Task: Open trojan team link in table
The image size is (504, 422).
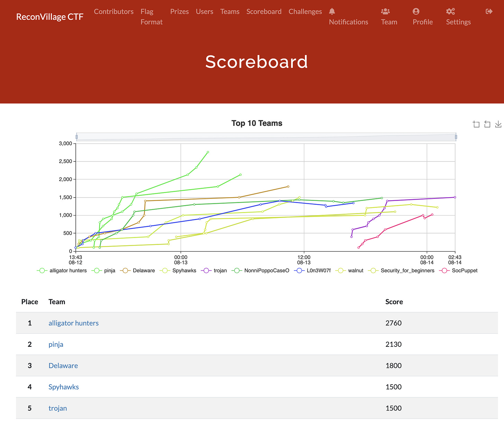Action: (x=57, y=408)
